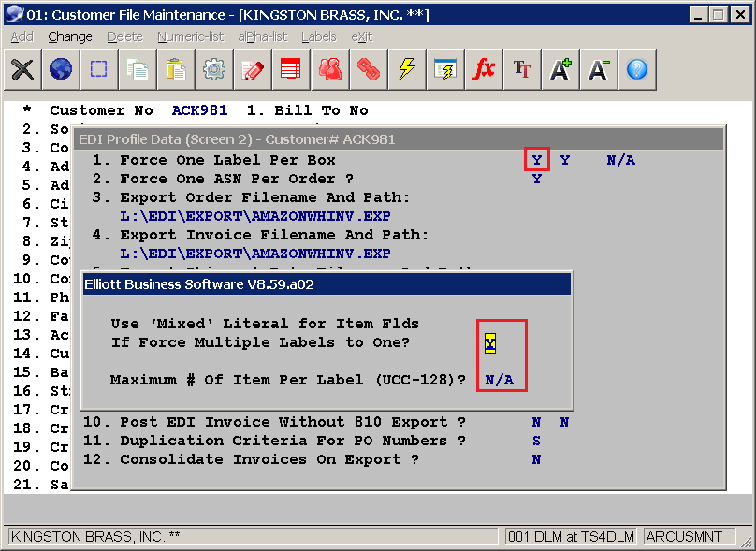Click the notes pencil icon
Screen dimensions: 756x551
pos(253,69)
